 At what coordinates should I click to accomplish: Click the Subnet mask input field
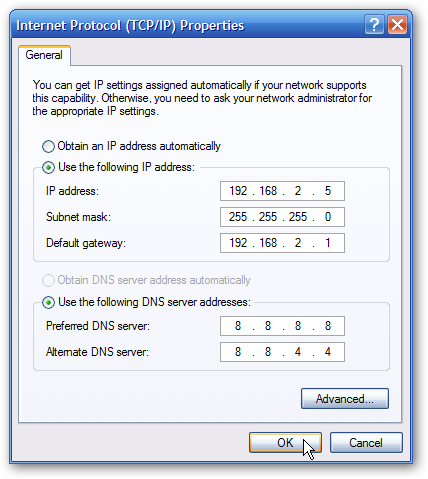pos(282,217)
